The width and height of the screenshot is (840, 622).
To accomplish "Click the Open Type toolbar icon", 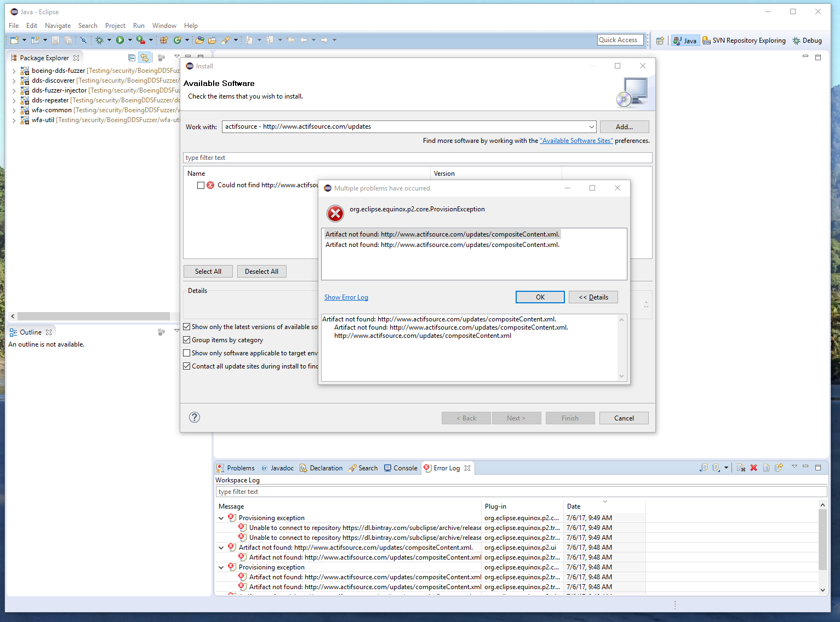I will [200, 40].
